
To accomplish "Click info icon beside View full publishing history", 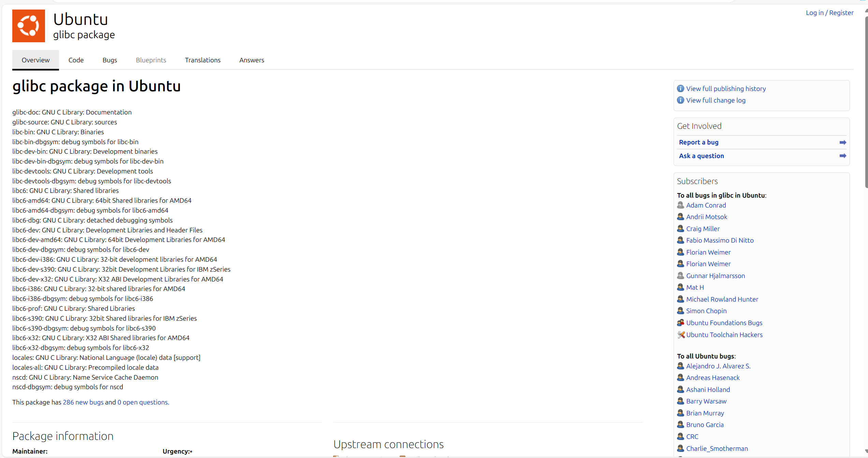I will coord(680,89).
